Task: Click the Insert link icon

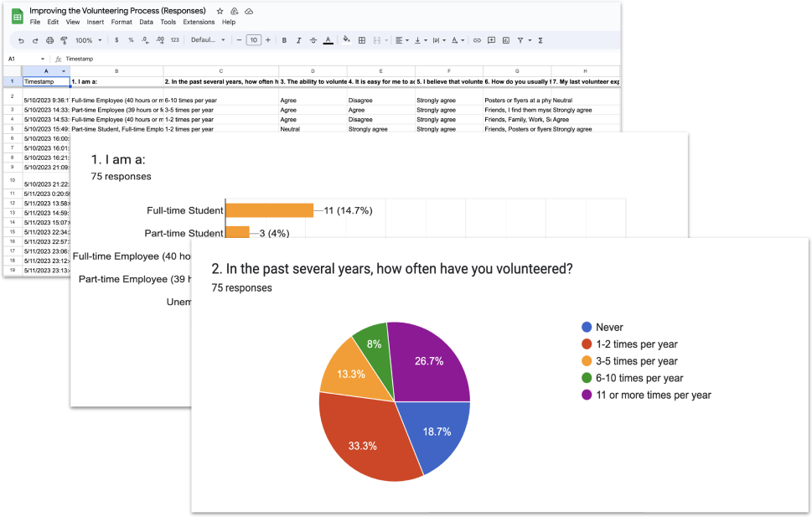Action: tap(477, 40)
